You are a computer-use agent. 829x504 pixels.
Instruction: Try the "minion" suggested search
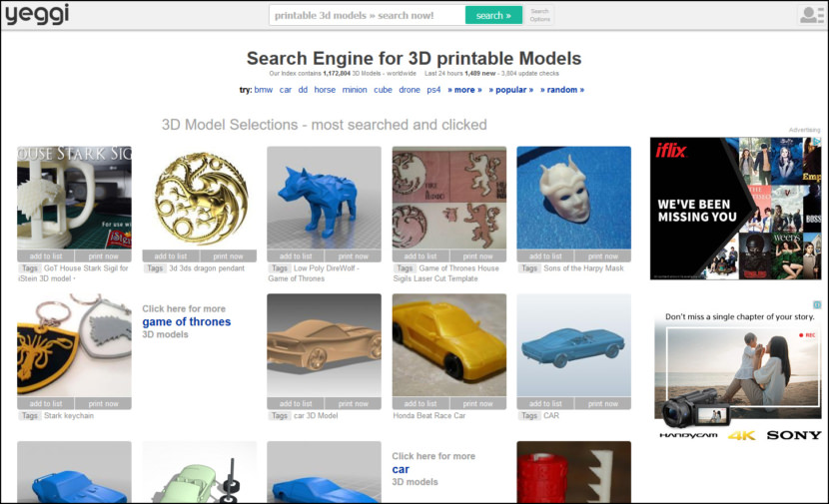pos(355,90)
